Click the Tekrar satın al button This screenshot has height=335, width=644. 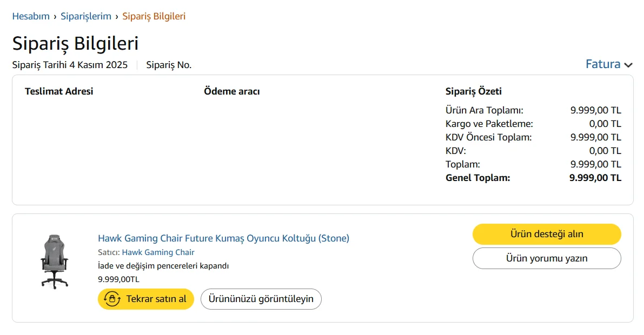(146, 299)
